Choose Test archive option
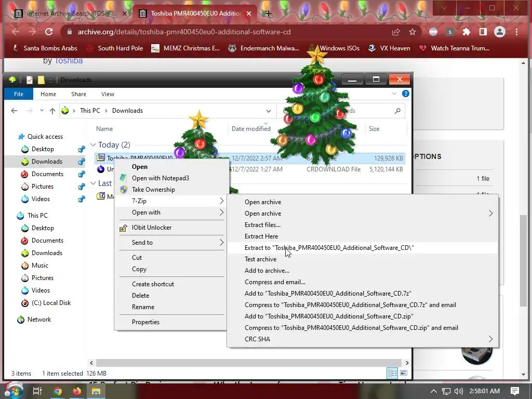The image size is (532, 399). (362, 259)
